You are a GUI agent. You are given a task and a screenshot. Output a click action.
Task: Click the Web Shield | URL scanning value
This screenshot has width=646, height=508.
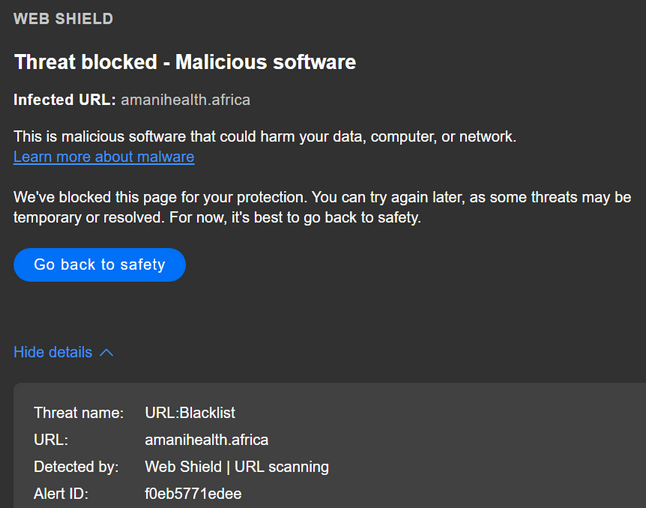pyautogui.click(x=236, y=466)
